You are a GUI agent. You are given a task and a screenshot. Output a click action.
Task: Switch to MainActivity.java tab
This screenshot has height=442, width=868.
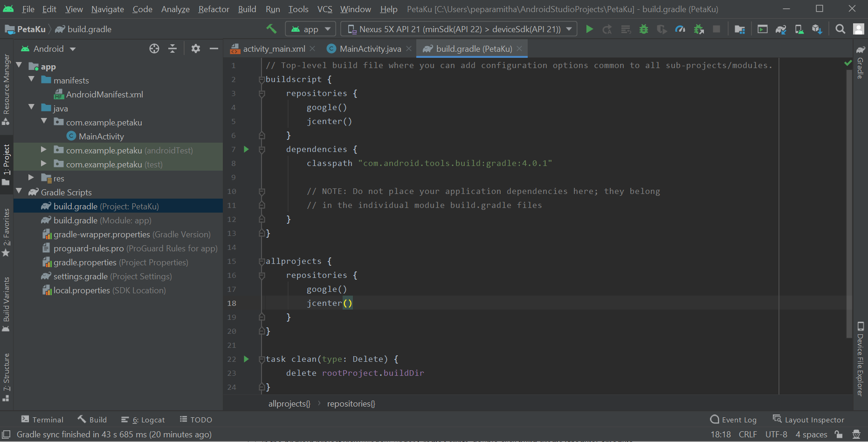[x=370, y=48]
